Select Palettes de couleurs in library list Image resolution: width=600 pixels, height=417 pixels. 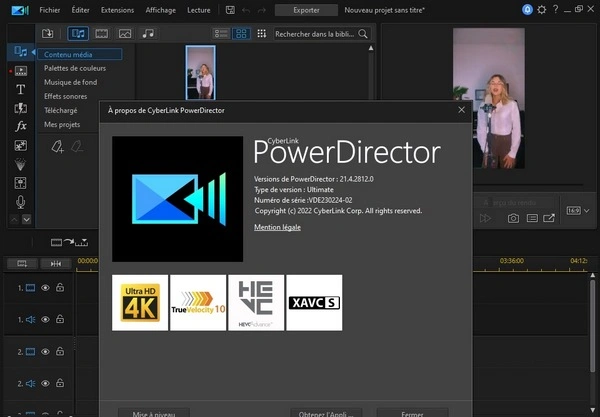[75, 68]
